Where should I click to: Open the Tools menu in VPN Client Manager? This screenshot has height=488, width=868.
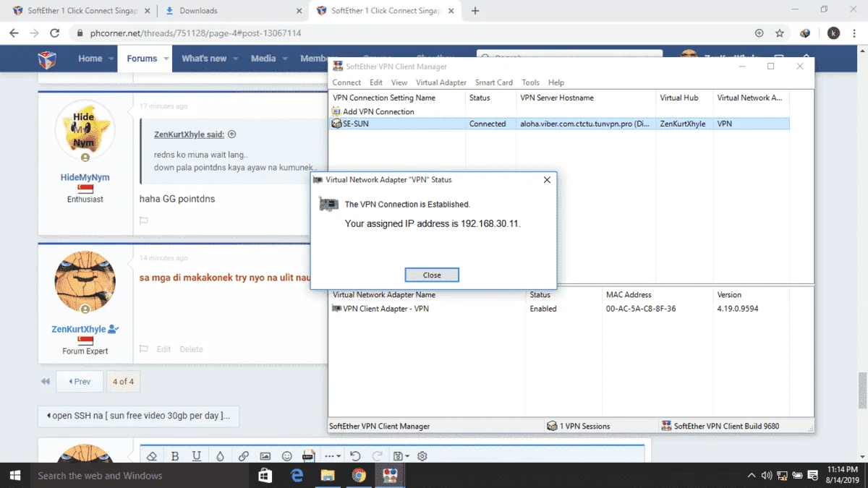click(x=530, y=82)
